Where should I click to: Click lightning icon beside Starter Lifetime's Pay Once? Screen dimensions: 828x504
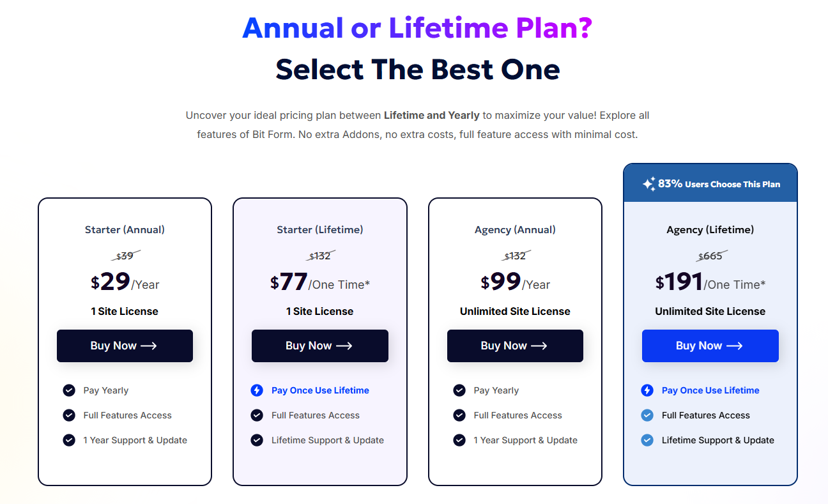[x=257, y=390]
